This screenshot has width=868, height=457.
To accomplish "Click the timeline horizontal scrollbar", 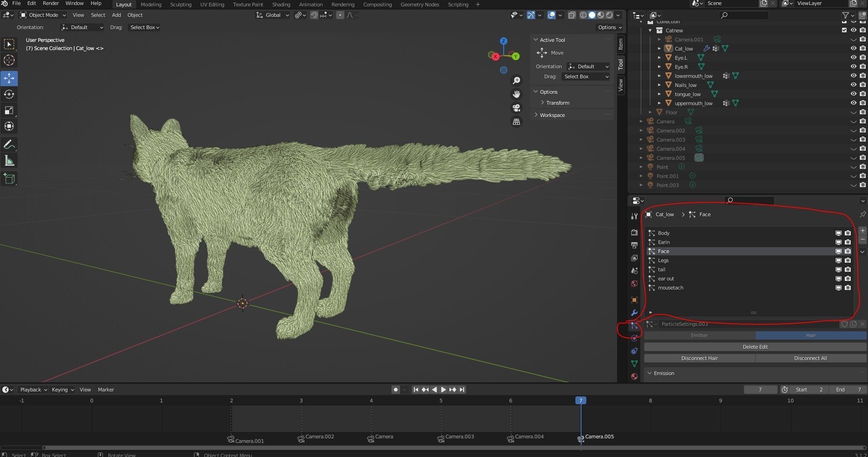I will pos(454,447).
